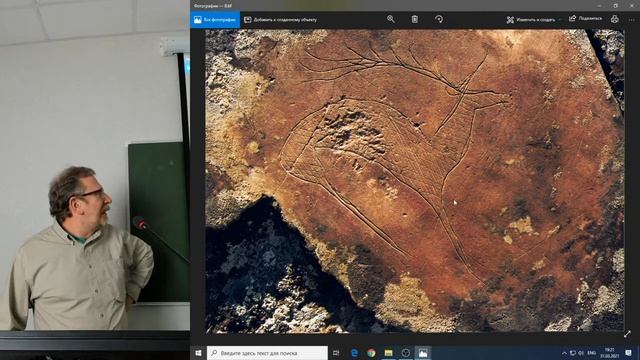The image size is (640, 360).
Task: Show hidden system tray icons
Action: point(564,353)
